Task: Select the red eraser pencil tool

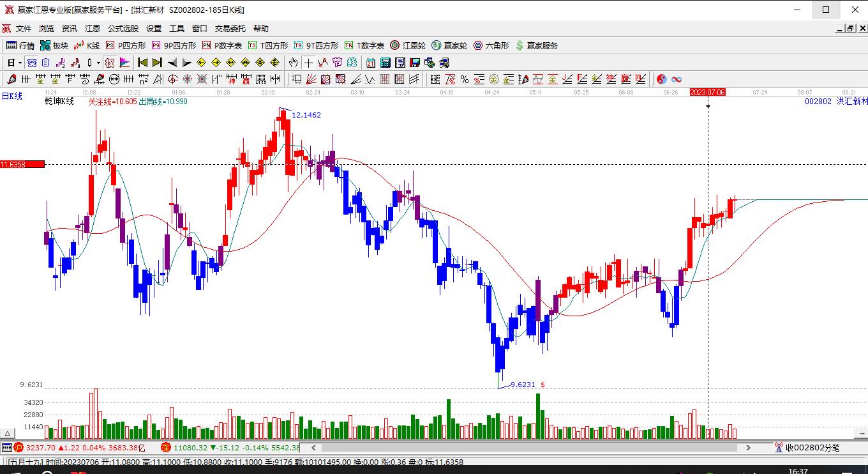Action: [11, 80]
